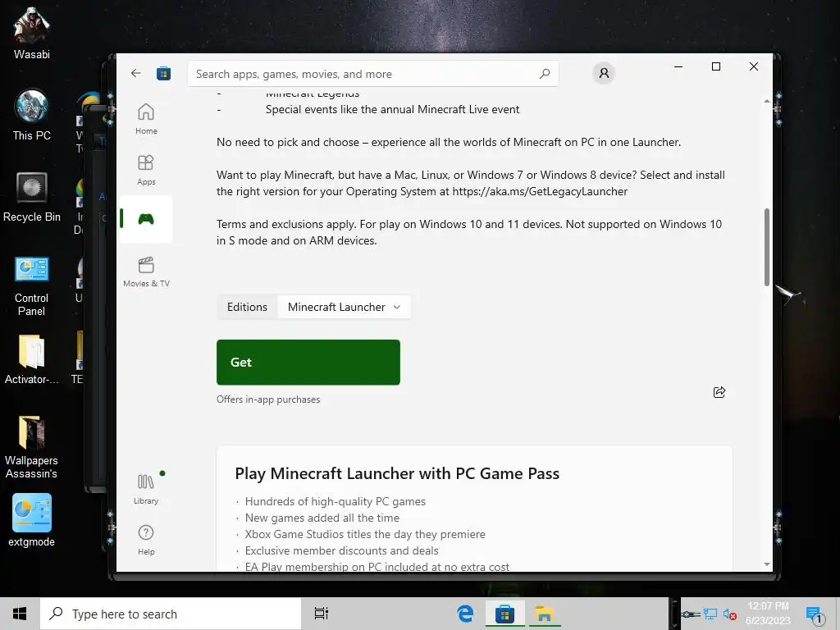
Task: Select the extgmode desktop icon
Action: 32,519
